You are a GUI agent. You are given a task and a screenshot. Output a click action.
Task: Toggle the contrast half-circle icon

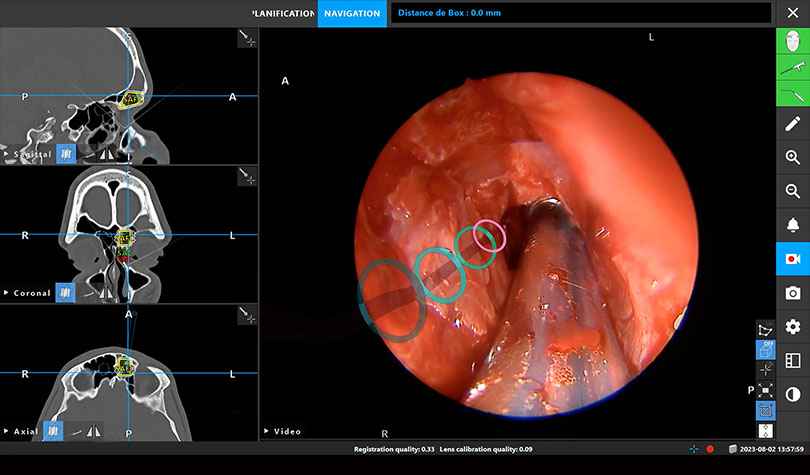coord(793,394)
